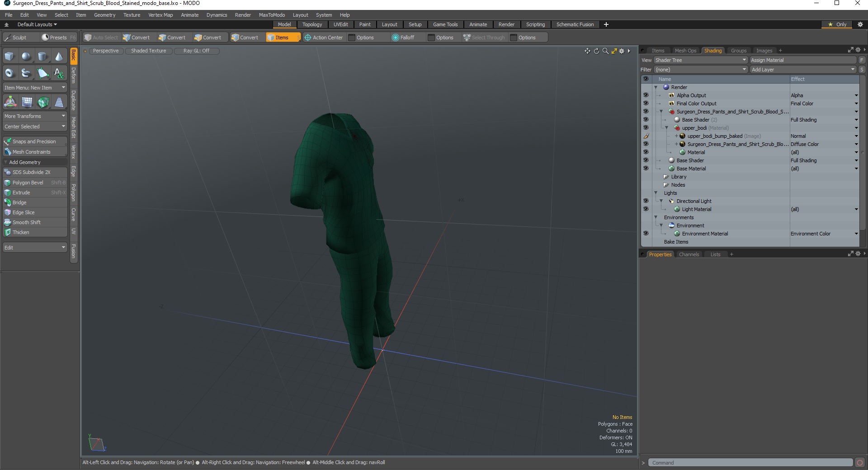Click the Mesh Constraints button

coord(35,152)
